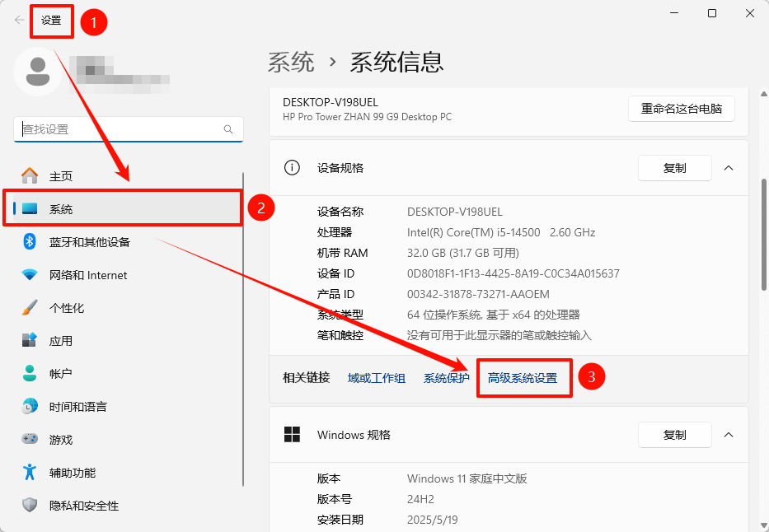The width and height of the screenshot is (769, 532).
Task: Open 游戏 settings
Action: (58, 439)
